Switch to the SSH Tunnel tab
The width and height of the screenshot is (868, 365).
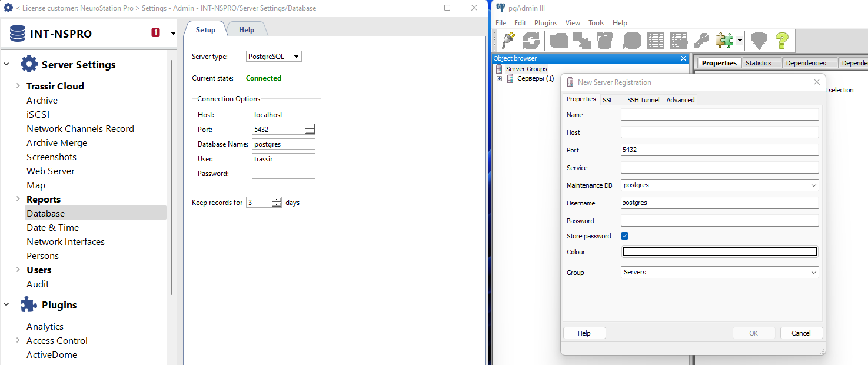pyautogui.click(x=643, y=100)
